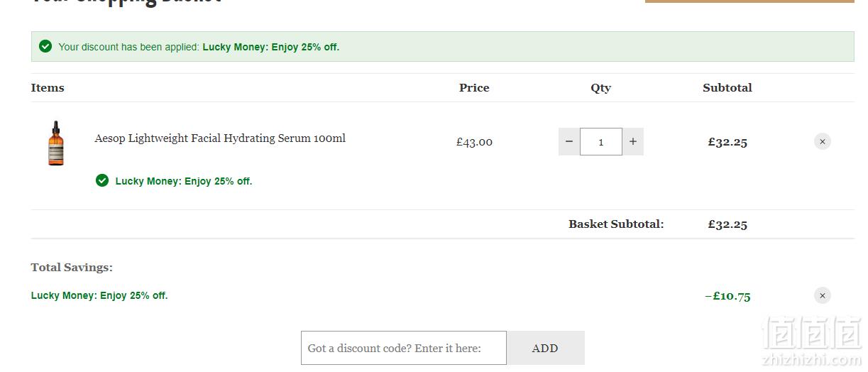Screen dimensions: 868x372
Task: Click the tan button at top right
Action: pos(749,1)
